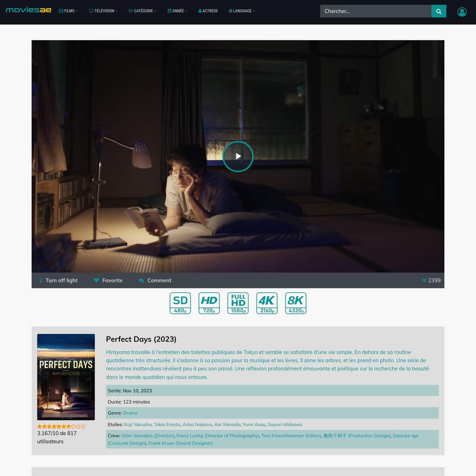Image resolution: width=476 pixels, height=476 pixels.
Task: Open Frank Kruse (Sound Designer) link
Action: click(x=180, y=443)
